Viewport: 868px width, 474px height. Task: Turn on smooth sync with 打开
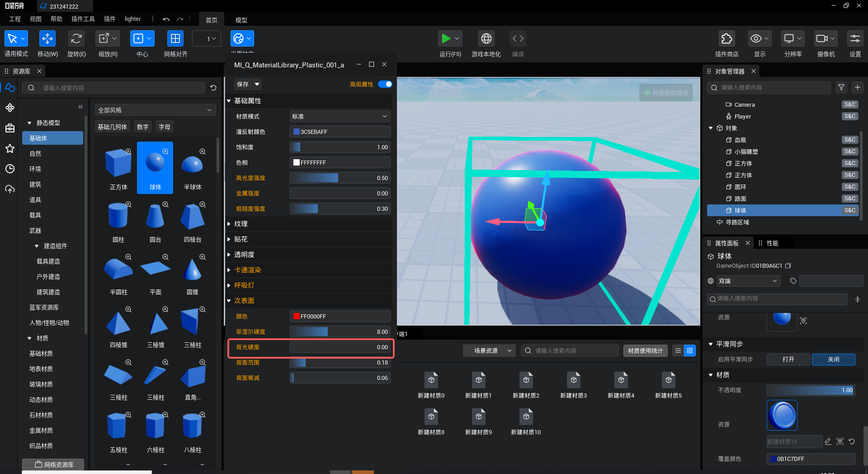tap(788, 360)
